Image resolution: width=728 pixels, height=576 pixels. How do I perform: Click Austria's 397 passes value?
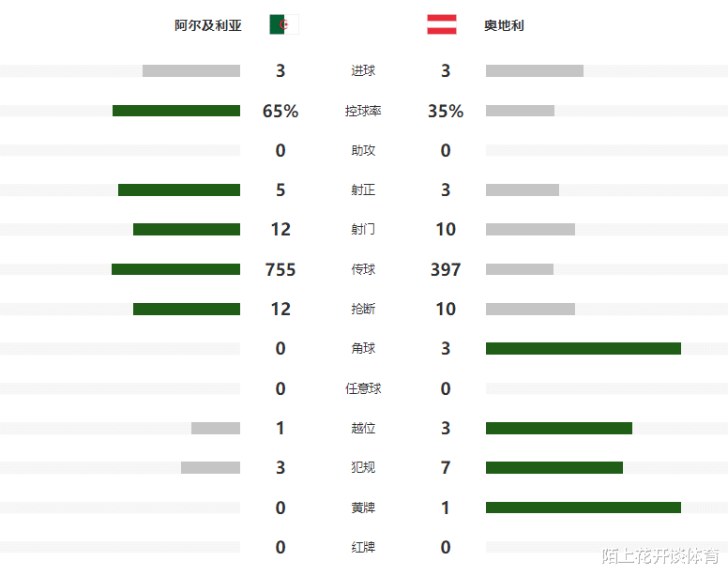click(x=446, y=269)
